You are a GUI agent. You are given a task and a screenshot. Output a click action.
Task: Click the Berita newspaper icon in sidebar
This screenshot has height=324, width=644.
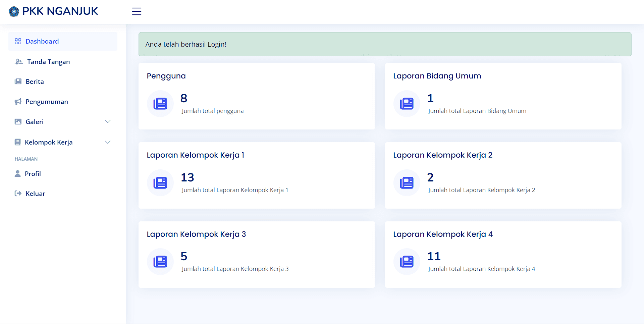point(18,82)
